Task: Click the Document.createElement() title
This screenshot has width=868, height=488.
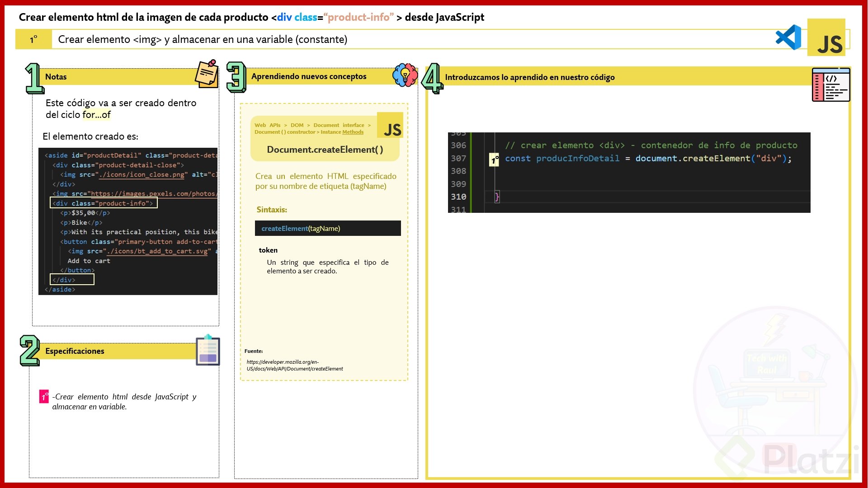Action: (325, 150)
